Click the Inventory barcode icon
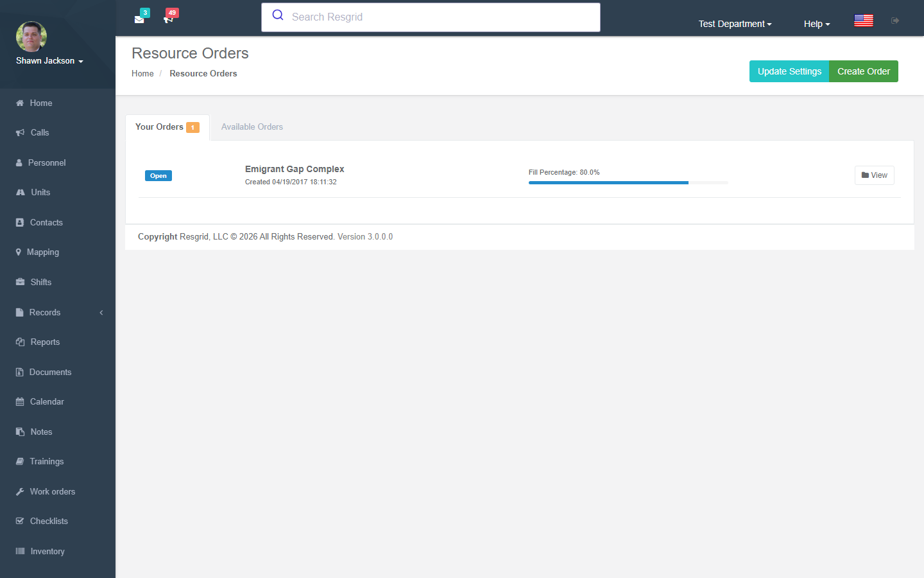The width and height of the screenshot is (924, 578). click(20, 552)
